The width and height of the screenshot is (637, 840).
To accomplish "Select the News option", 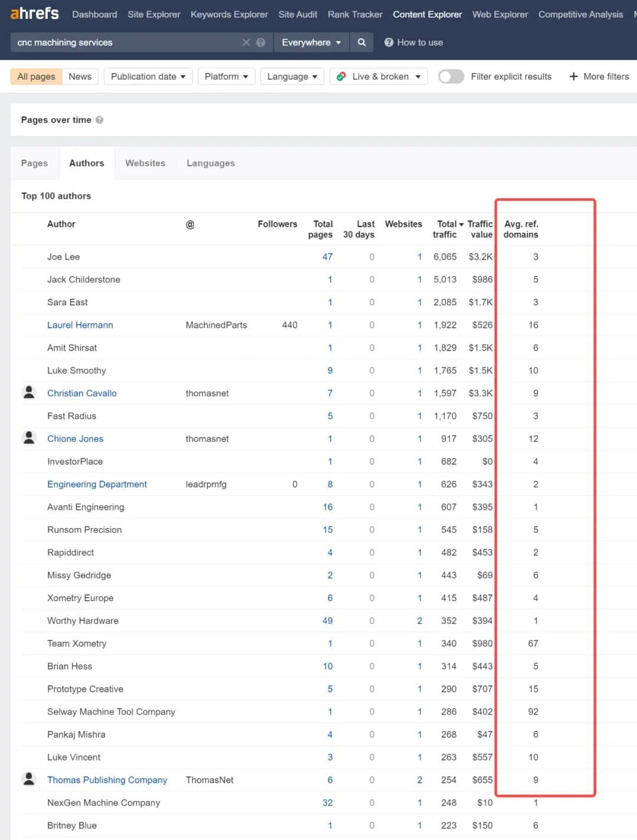I will [x=80, y=77].
